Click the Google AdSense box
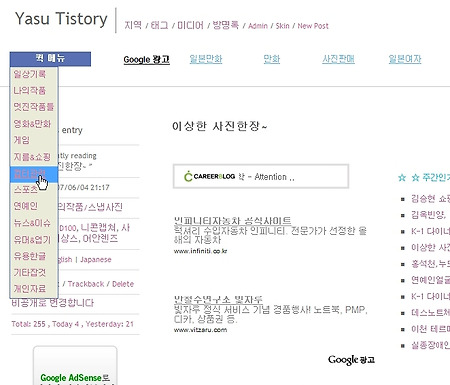Viewport: 450px width, 385px height. pos(75,366)
